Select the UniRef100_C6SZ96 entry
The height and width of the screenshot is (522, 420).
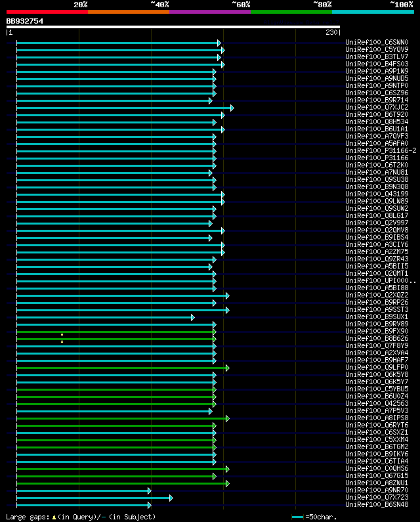377,93
